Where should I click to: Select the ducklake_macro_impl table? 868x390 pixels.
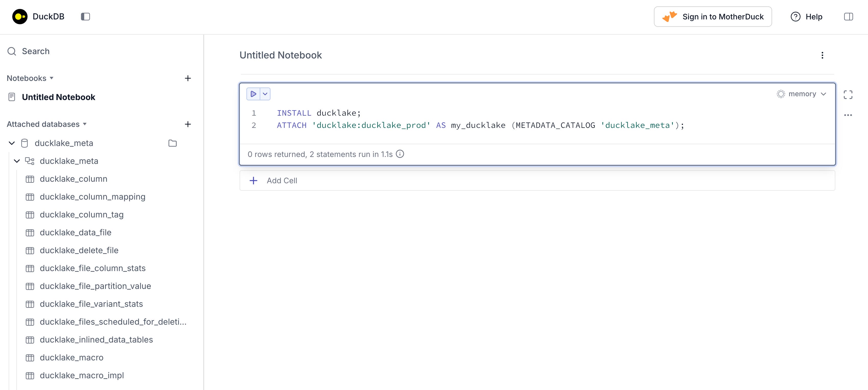[82, 375]
